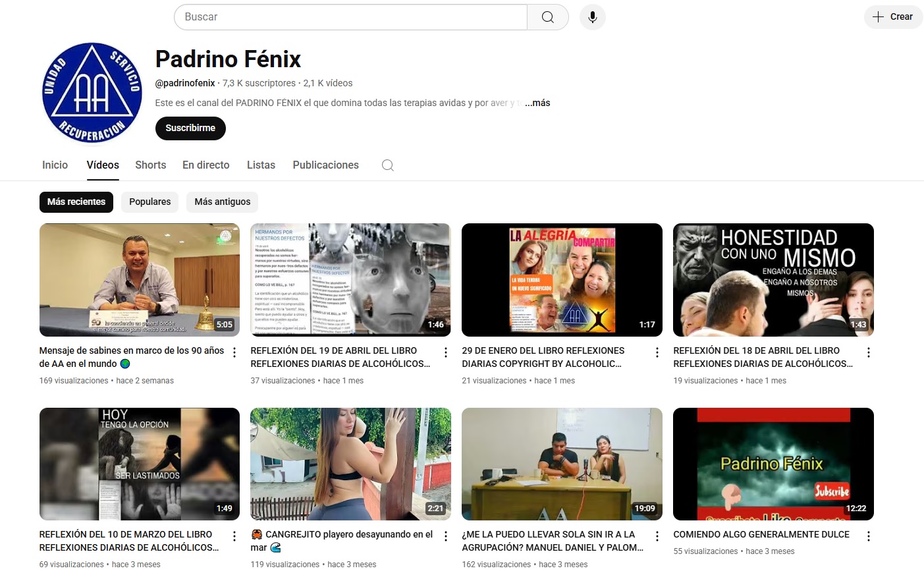Click the search magnifier icon
Screen dimensions: 924x583
pos(547,16)
